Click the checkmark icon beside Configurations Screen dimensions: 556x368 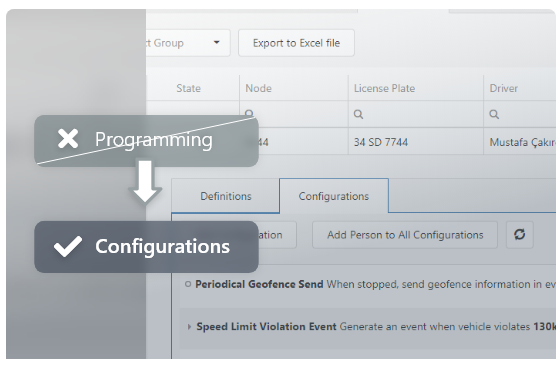point(68,246)
